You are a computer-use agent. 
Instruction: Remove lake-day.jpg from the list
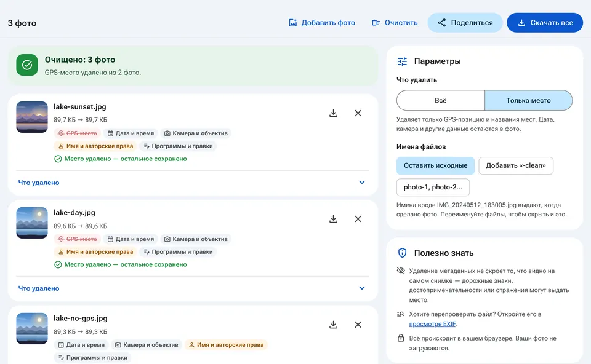(358, 219)
